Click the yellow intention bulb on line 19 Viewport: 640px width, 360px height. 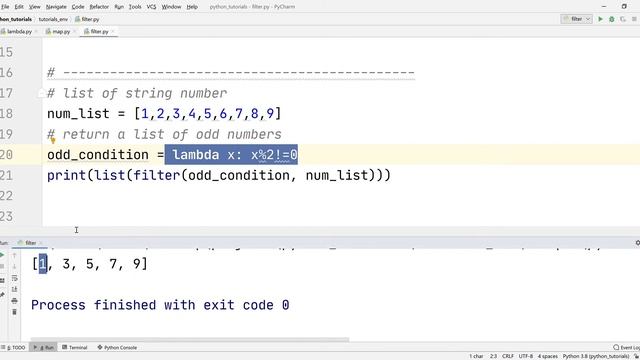(x=52, y=139)
